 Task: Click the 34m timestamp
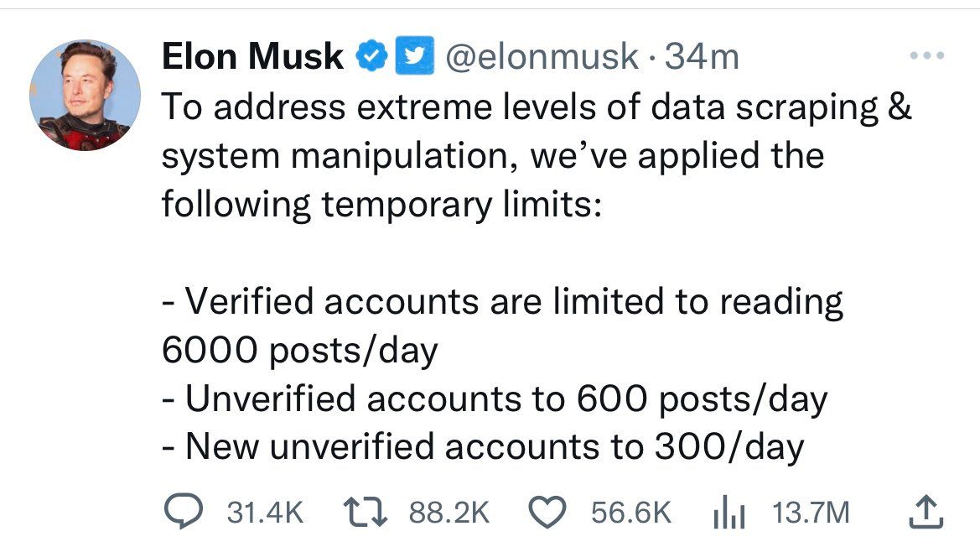701,57
